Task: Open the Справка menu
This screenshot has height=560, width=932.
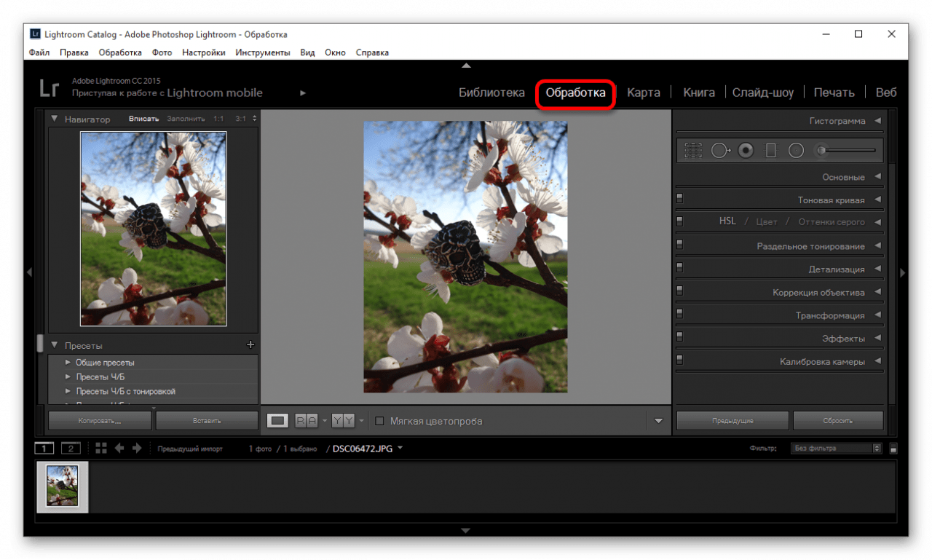Action: click(372, 52)
